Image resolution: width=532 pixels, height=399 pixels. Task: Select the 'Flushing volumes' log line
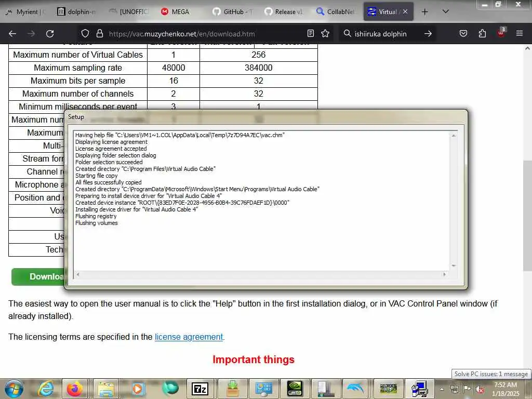96,223
